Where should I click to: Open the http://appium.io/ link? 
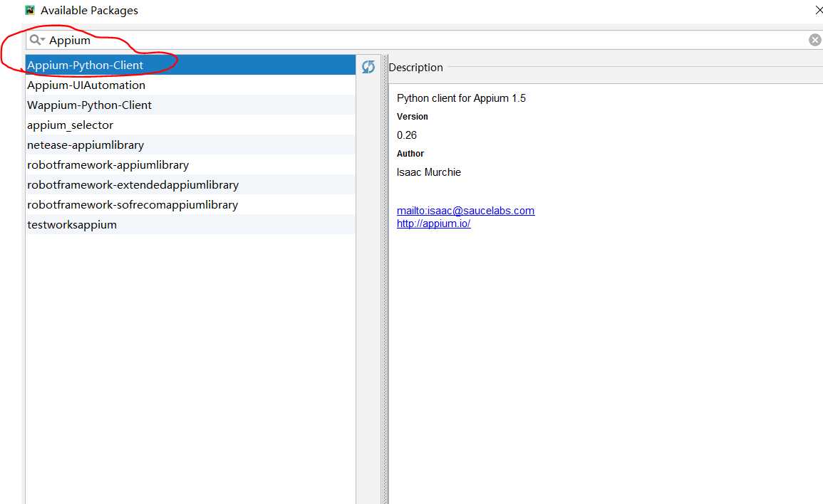coord(433,224)
